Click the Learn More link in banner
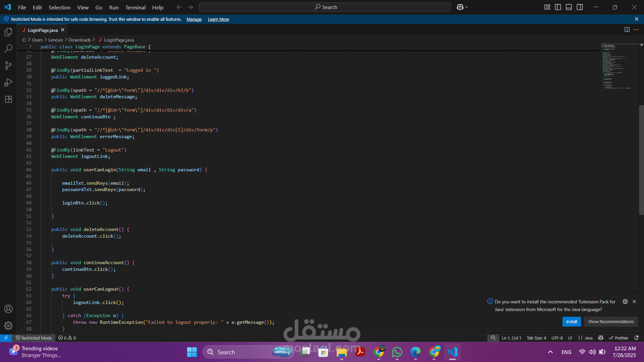This screenshot has width=644, height=362. pyautogui.click(x=218, y=19)
